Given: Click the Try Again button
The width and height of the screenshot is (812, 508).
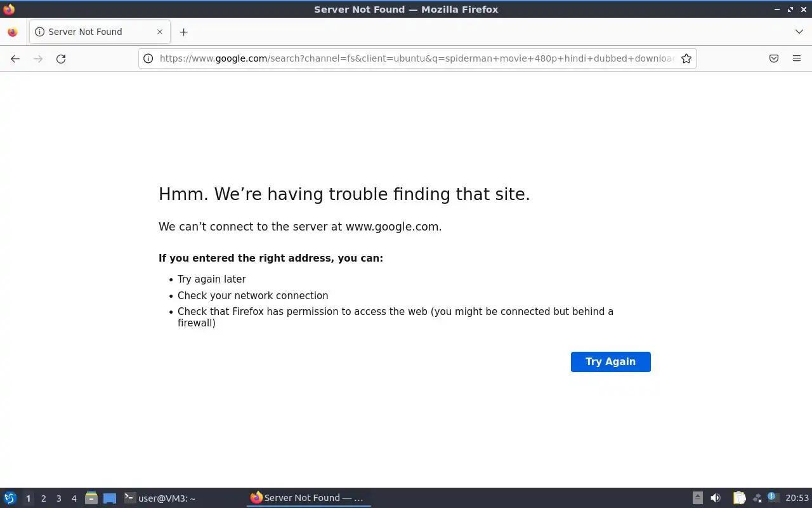Looking at the screenshot, I should tap(610, 362).
